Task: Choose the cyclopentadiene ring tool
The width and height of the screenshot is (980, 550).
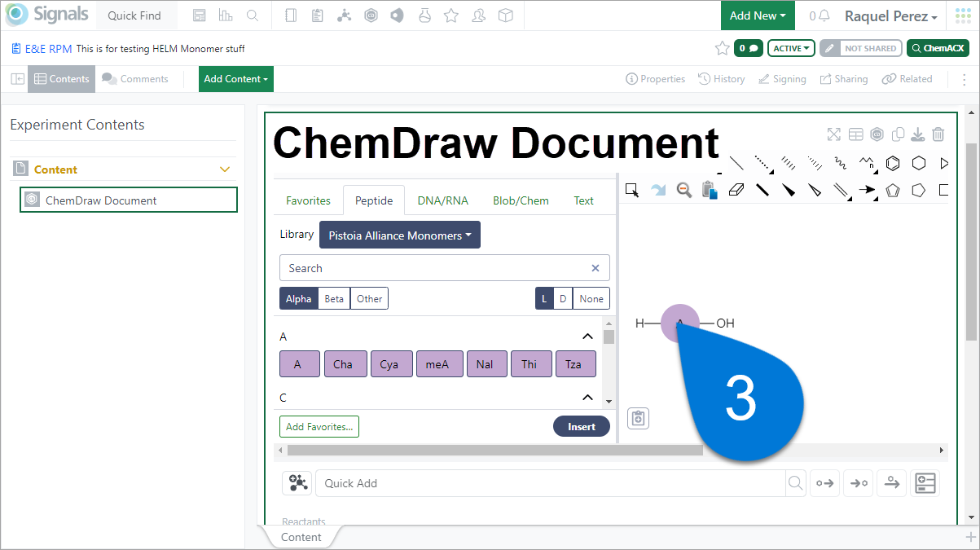Action: point(893,190)
